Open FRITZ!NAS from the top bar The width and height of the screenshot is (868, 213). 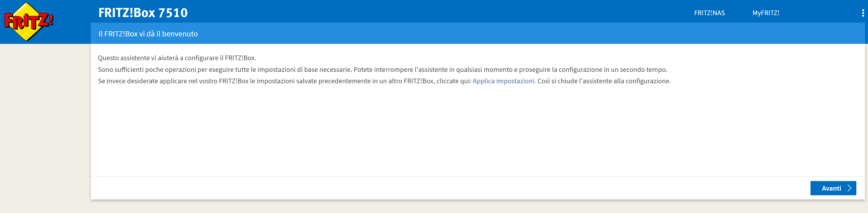click(709, 13)
